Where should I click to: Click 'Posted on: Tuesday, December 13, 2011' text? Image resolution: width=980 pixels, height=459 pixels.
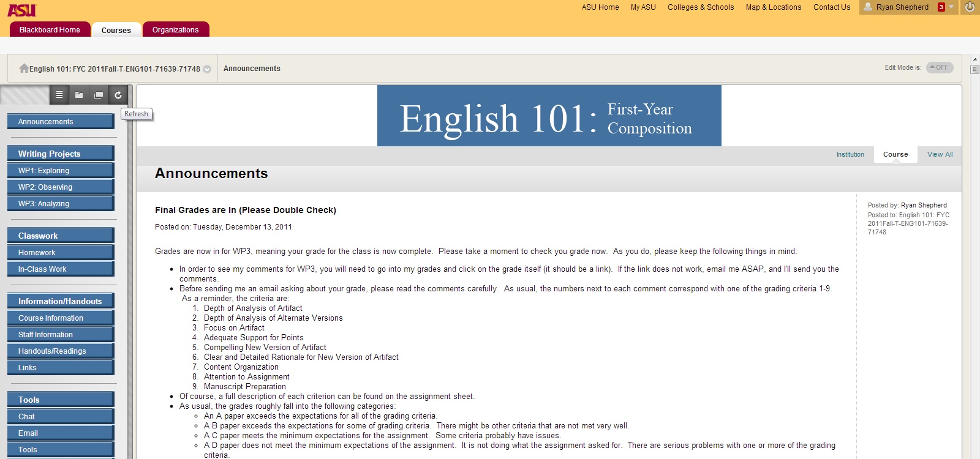coord(224,227)
